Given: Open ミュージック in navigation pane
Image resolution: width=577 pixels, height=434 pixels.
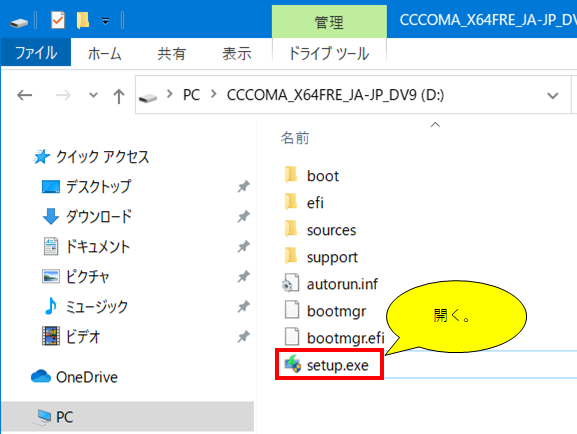Looking at the screenshot, I should [x=97, y=307].
